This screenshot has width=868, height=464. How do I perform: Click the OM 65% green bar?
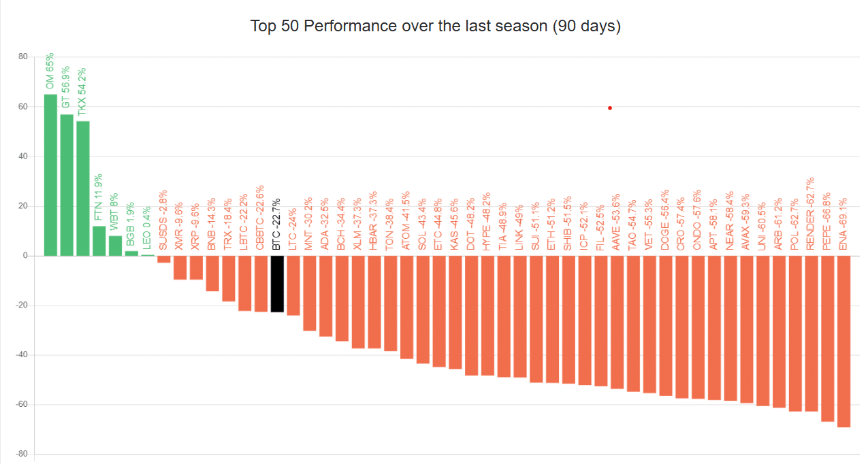(x=50, y=175)
